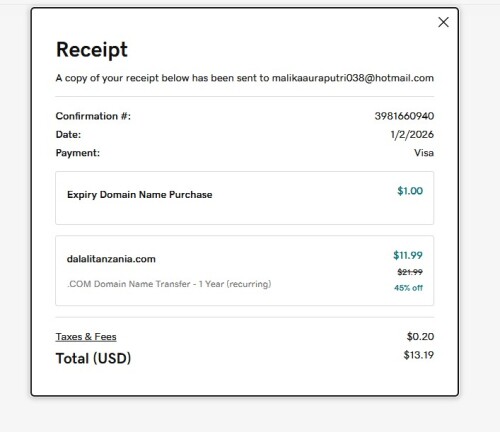500x432 pixels.
Task: Click the struck-through $21.99 original price
Action: coord(410,272)
